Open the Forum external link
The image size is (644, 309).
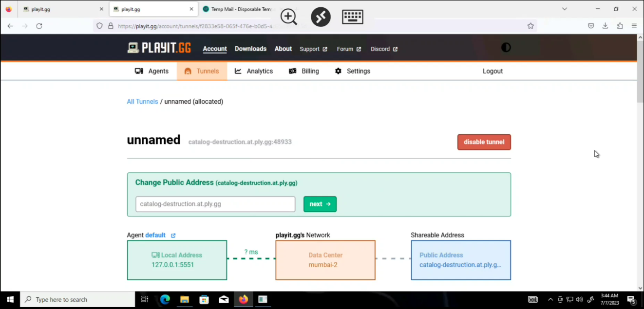349,49
